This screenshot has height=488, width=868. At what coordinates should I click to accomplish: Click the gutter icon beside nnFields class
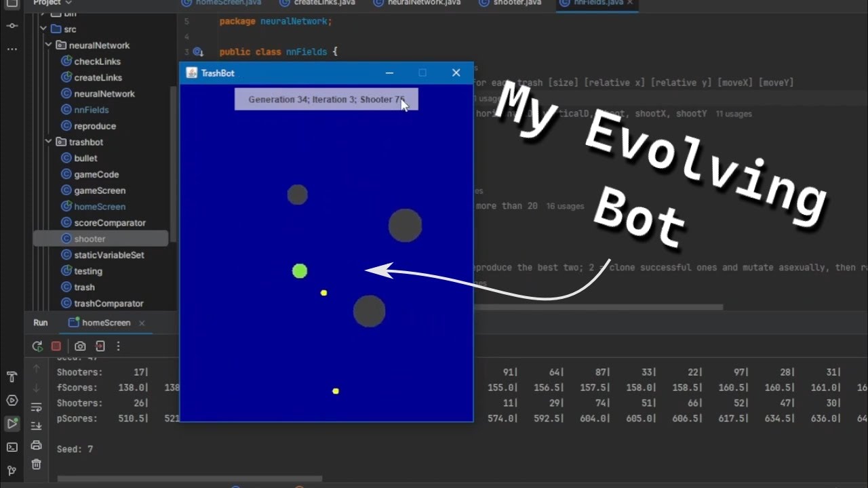[x=197, y=52]
